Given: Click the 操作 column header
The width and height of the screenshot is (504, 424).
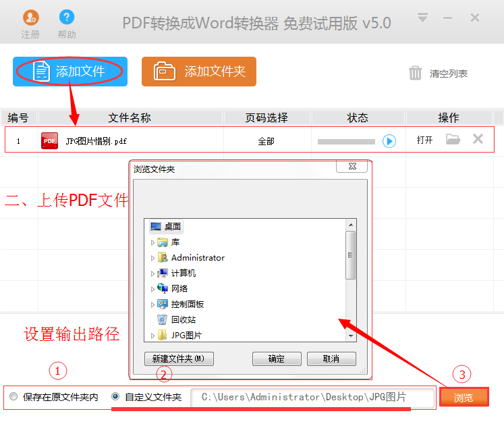Looking at the screenshot, I should click(x=449, y=117).
